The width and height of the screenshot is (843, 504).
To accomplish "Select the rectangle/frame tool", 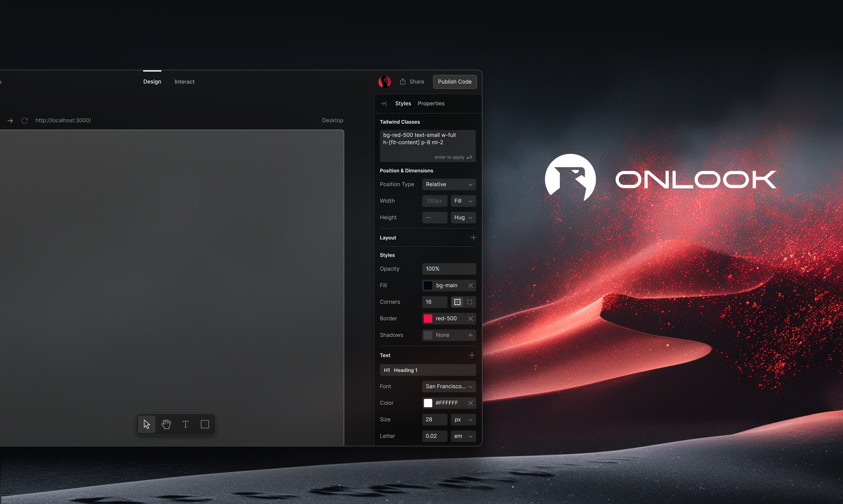I will coord(205,424).
